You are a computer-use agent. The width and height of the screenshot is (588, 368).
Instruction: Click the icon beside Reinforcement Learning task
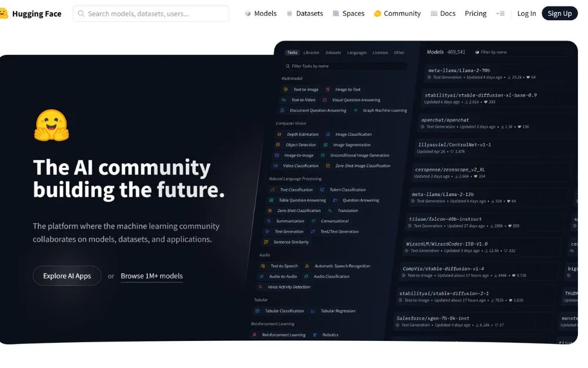tap(255, 334)
